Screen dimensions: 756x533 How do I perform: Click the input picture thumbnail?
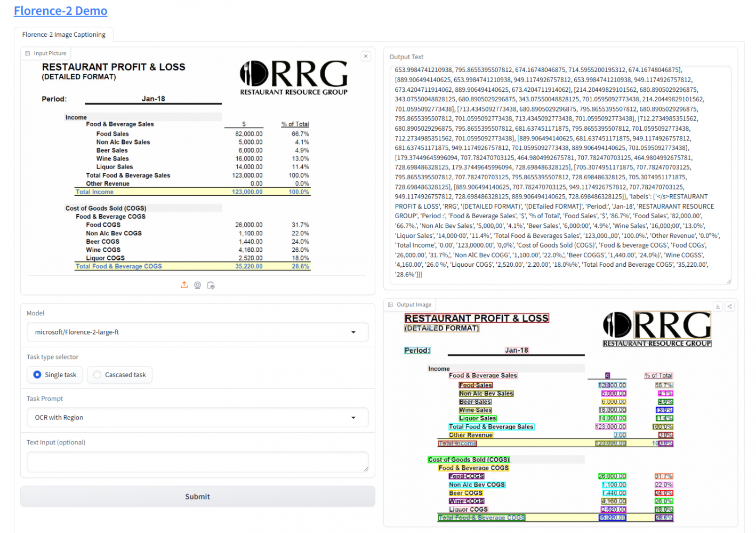[197, 166]
